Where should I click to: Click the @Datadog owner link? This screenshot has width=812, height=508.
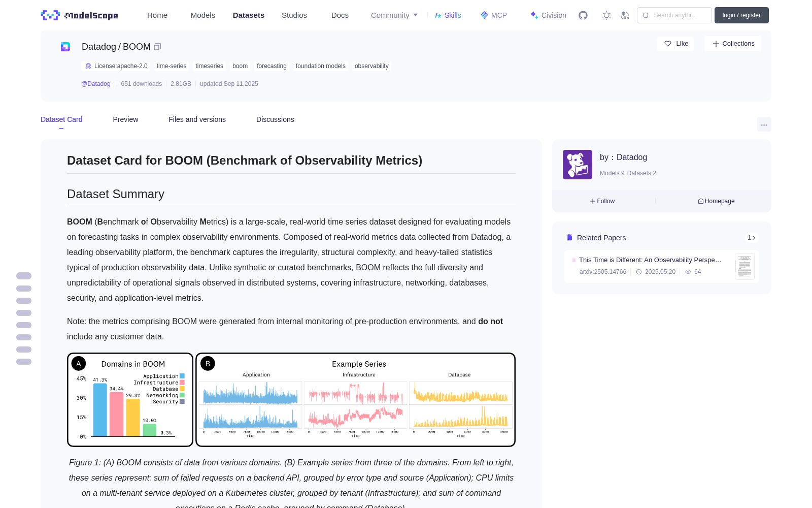point(96,84)
